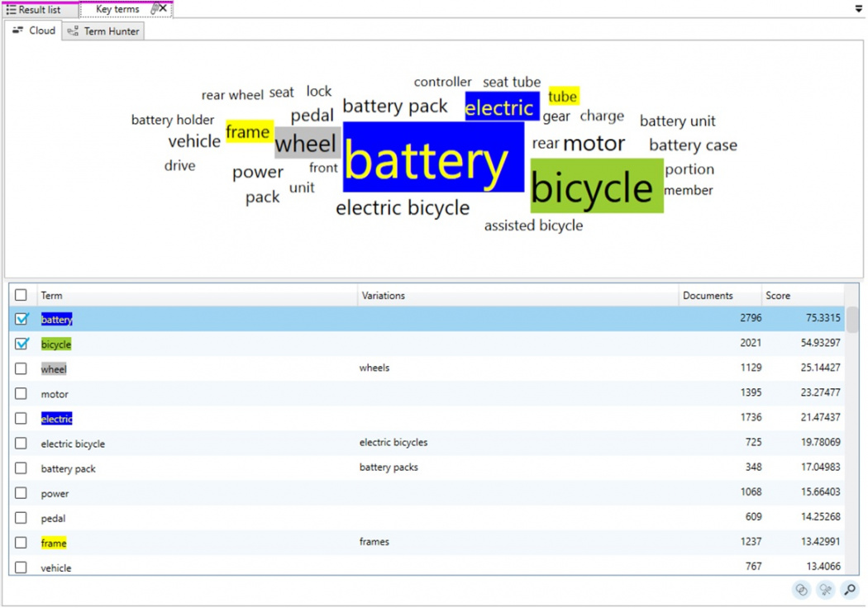Select the highlighted 'battery' term in table
This screenshot has width=868, height=608.
pyautogui.click(x=56, y=319)
